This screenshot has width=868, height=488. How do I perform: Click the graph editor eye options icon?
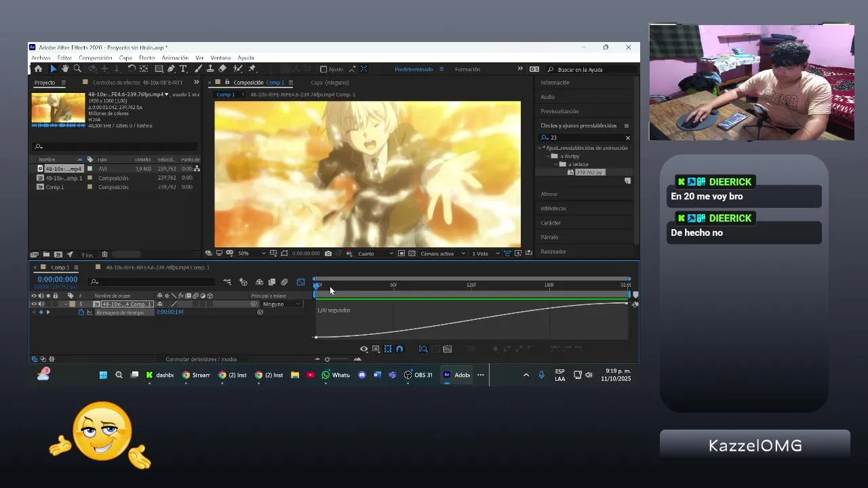click(363, 349)
